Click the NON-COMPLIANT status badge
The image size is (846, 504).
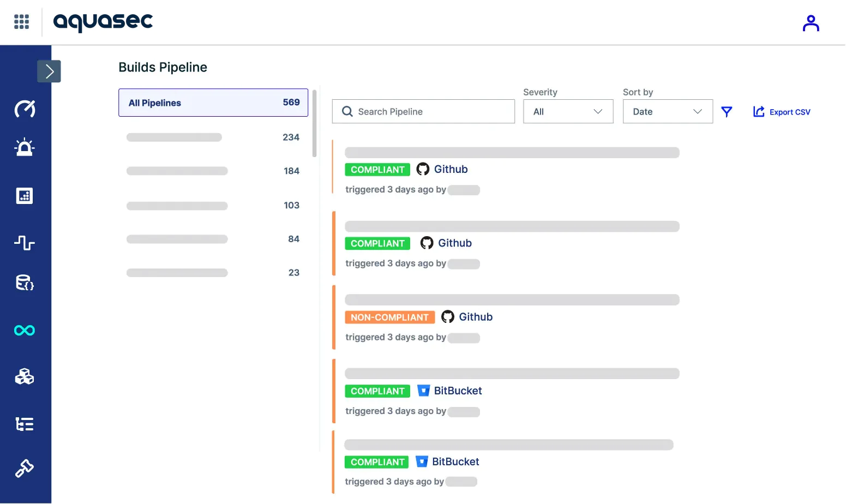(x=389, y=317)
